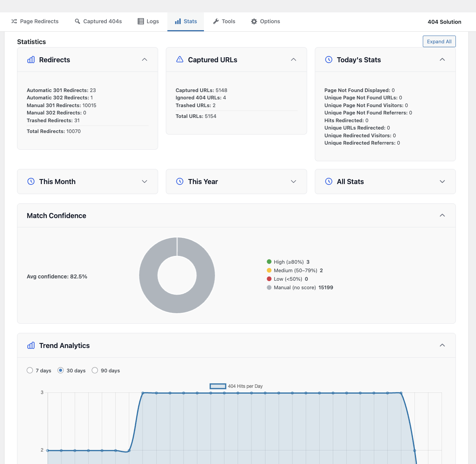Click the Logs list icon
This screenshot has height=464, width=476.
(x=141, y=21)
